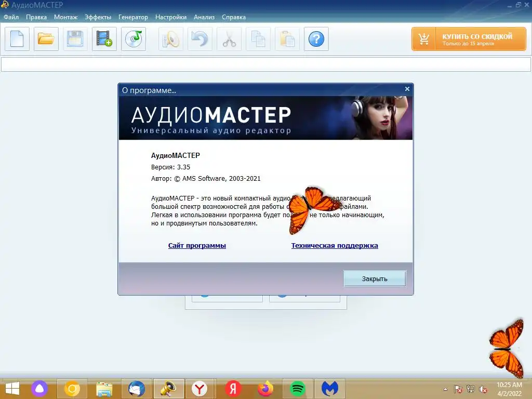Open the Правка menu
This screenshot has width=532, height=399.
tap(36, 17)
